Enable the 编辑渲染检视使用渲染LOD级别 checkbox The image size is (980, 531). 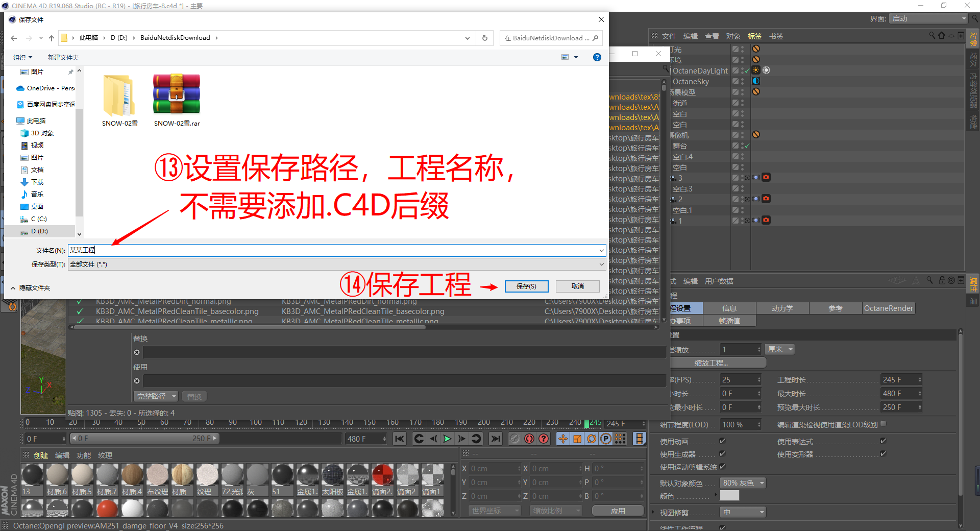[883, 424]
